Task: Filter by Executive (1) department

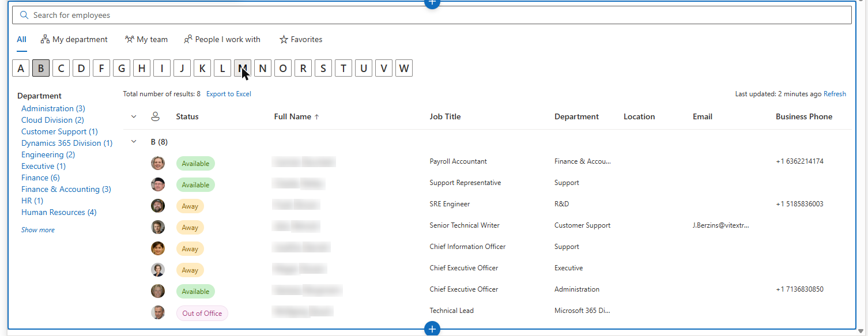Action: click(43, 166)
